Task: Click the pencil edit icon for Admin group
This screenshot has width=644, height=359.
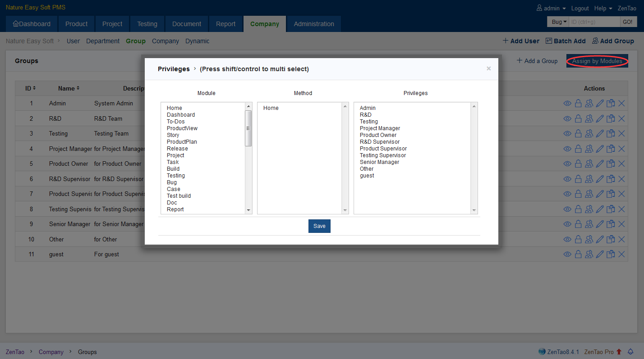Action: pyautogui.click(x=599, y=104)
